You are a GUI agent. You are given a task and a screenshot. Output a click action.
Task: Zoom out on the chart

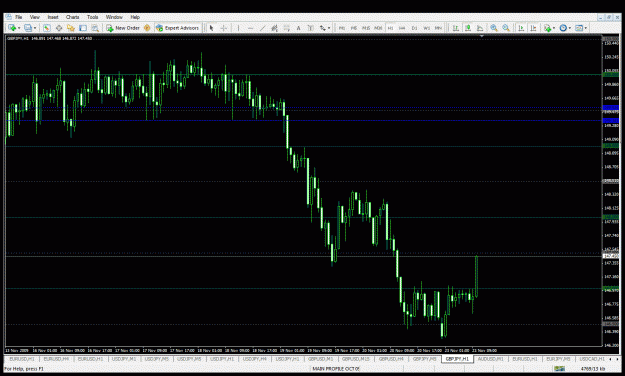click(x=506, y=28)
